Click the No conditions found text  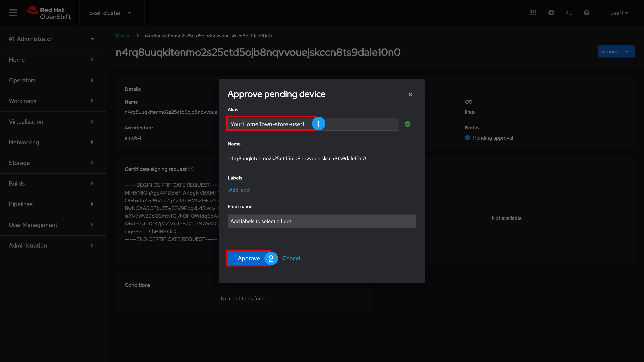[x=244, y=298]
